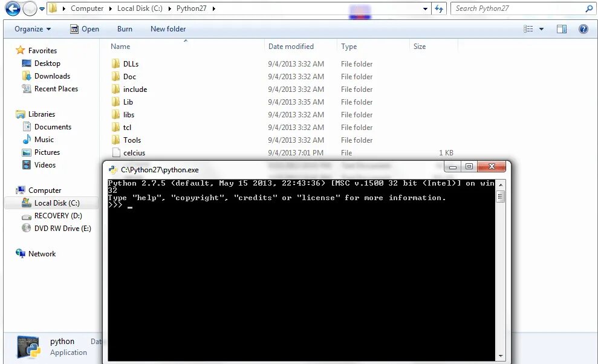Expand the chevron after Python27 breadcrumb
Image resolution: width=598 pixels, height=364 pixels.
click(213, 8)
